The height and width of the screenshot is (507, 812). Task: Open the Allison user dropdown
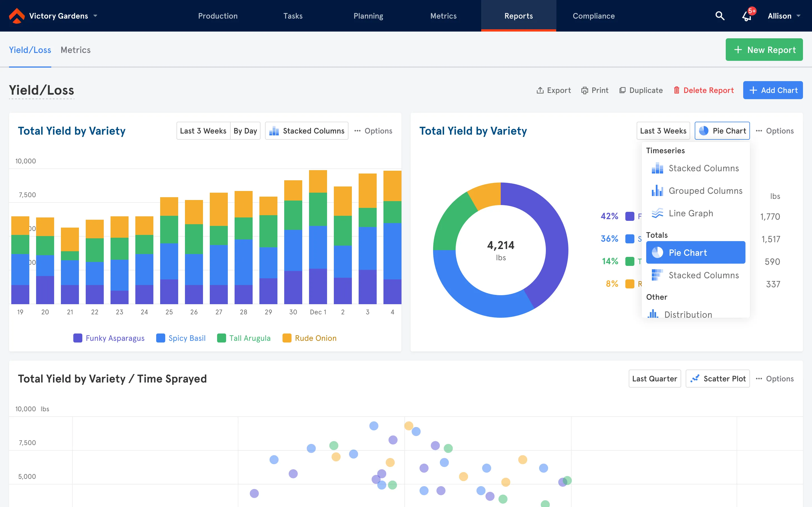pyautogui.click(x=784, y=16)
